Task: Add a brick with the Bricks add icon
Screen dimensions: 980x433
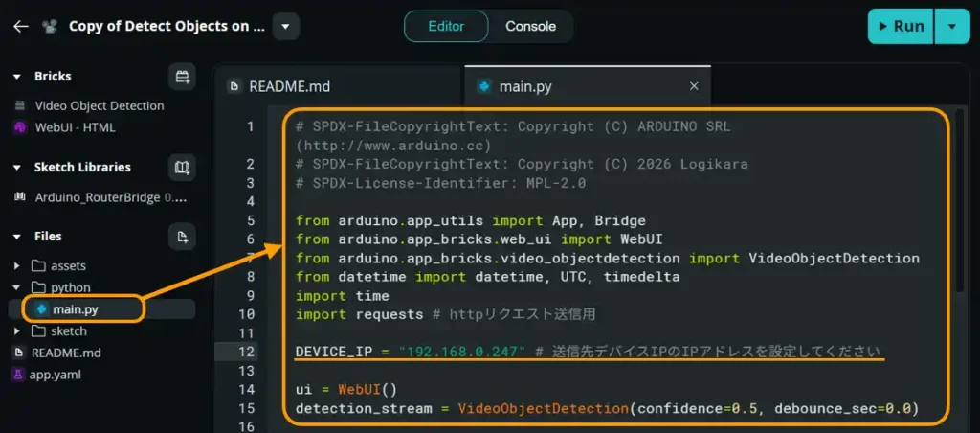Action: pos(182,77)
